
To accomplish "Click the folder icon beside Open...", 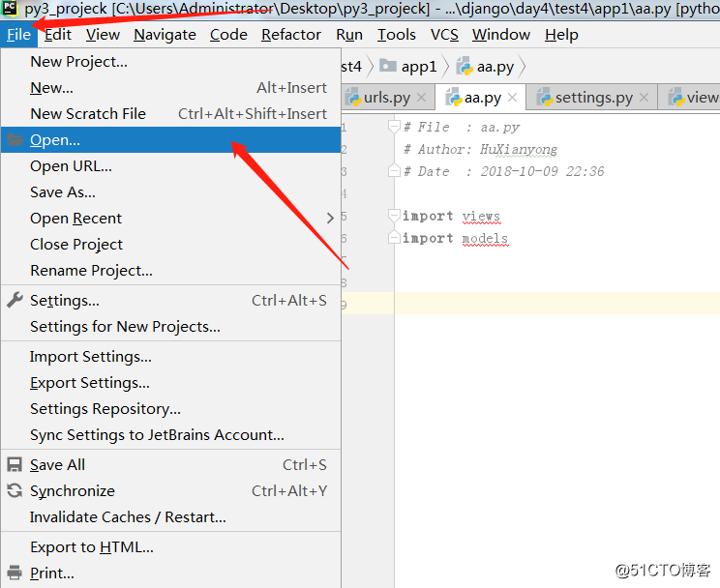I will [x=15, y=139].
